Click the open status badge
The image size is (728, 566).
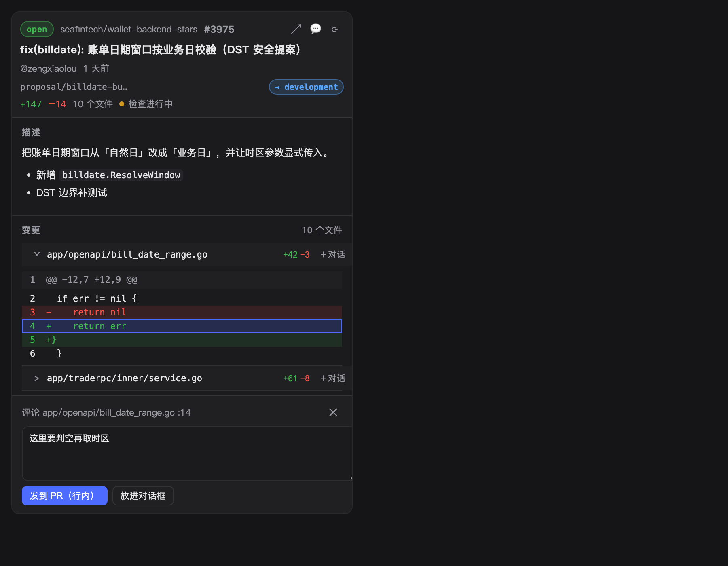[x=37, y=29]
